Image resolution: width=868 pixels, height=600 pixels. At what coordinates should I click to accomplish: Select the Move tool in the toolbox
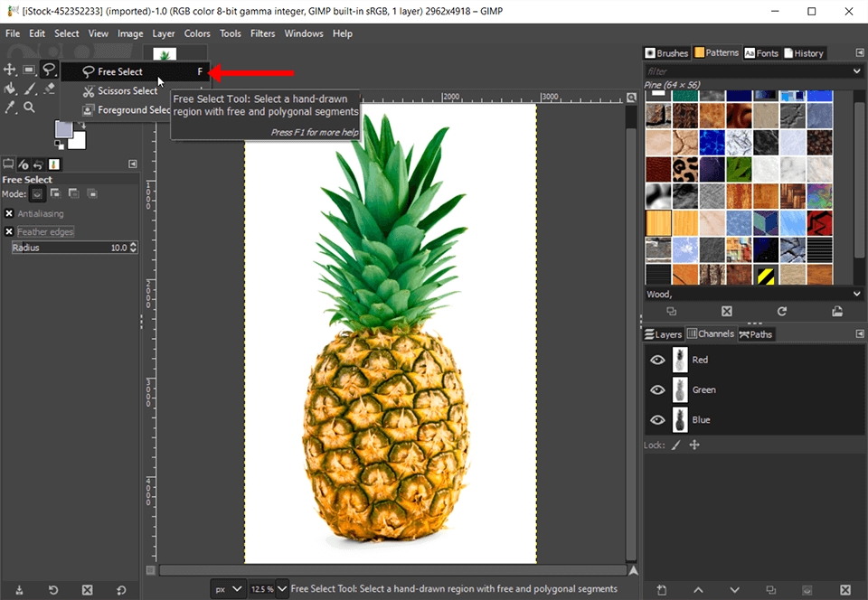click(x=10, y=69)
